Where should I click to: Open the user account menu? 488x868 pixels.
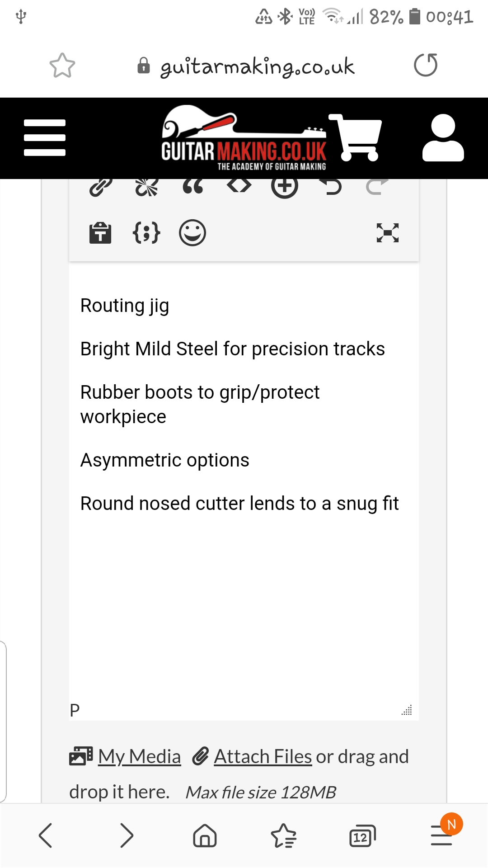tap(443, 138)
